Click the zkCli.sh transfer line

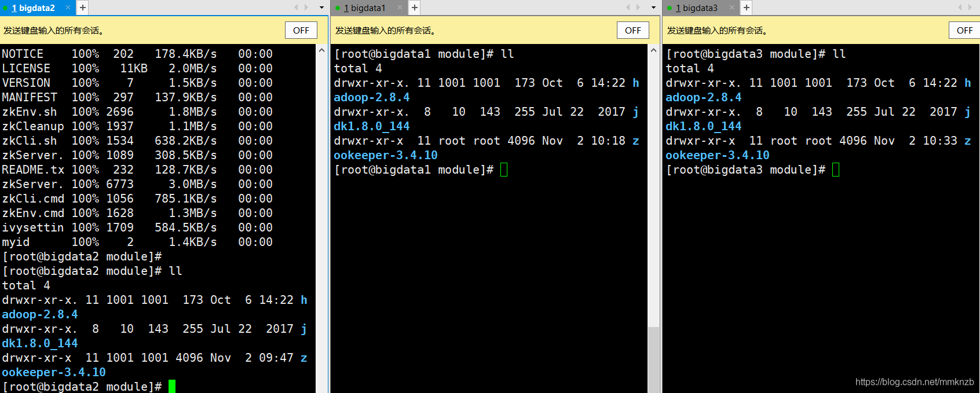tap(137, 141)
